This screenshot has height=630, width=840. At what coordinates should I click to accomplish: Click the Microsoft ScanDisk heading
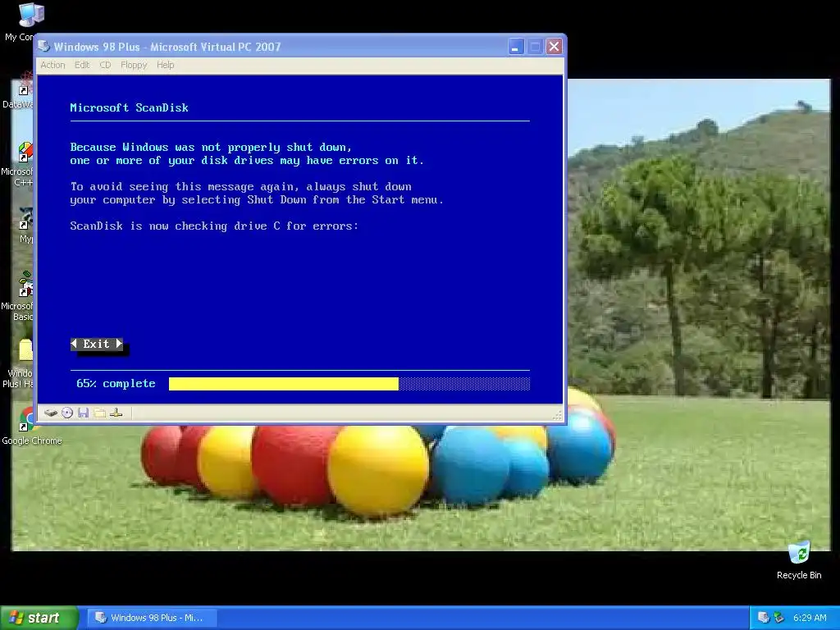129,107
